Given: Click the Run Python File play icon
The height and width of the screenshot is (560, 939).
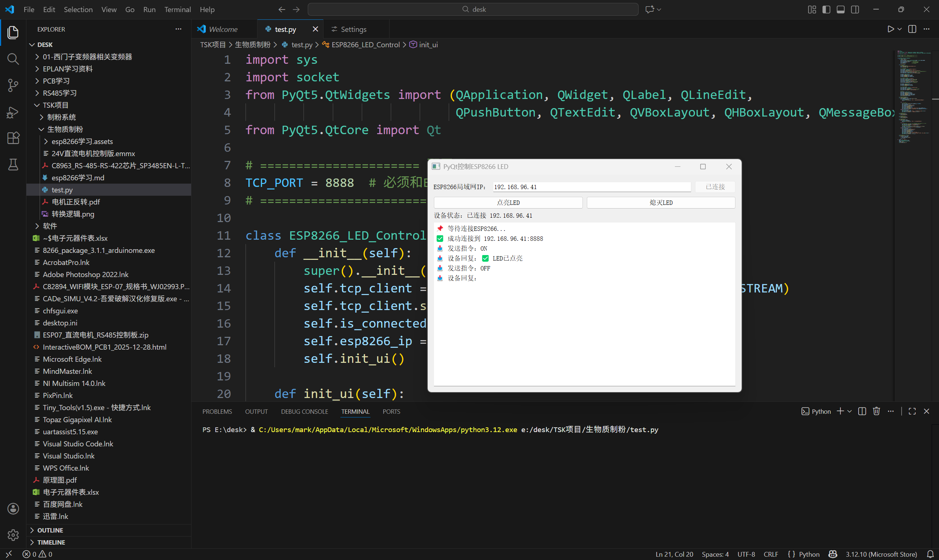Looking at the screenshot, I should pyautogui.click(x=890, y=29).
